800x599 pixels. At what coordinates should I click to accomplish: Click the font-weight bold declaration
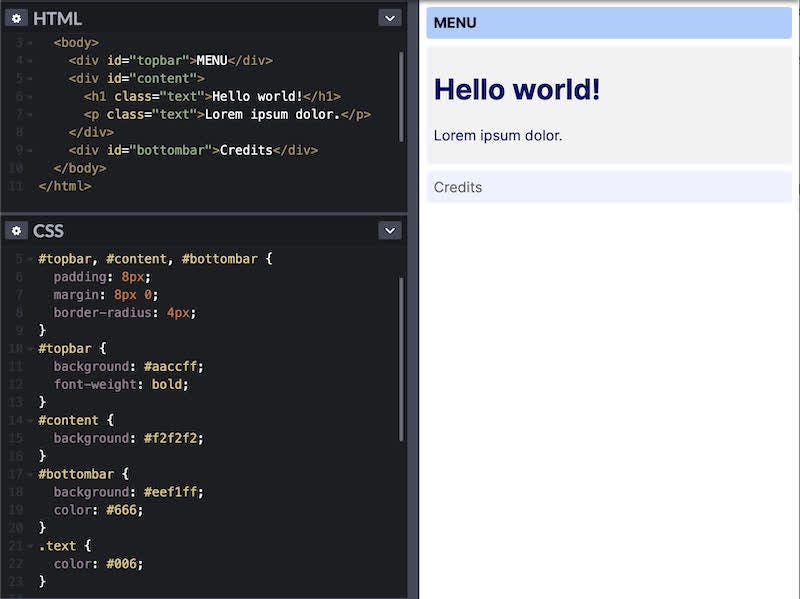(120, 384)
